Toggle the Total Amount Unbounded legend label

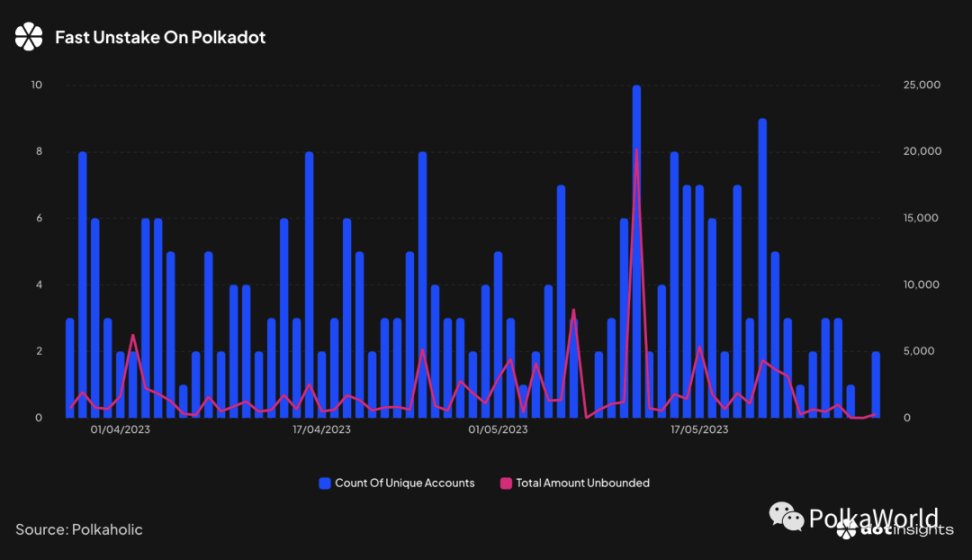583,483
